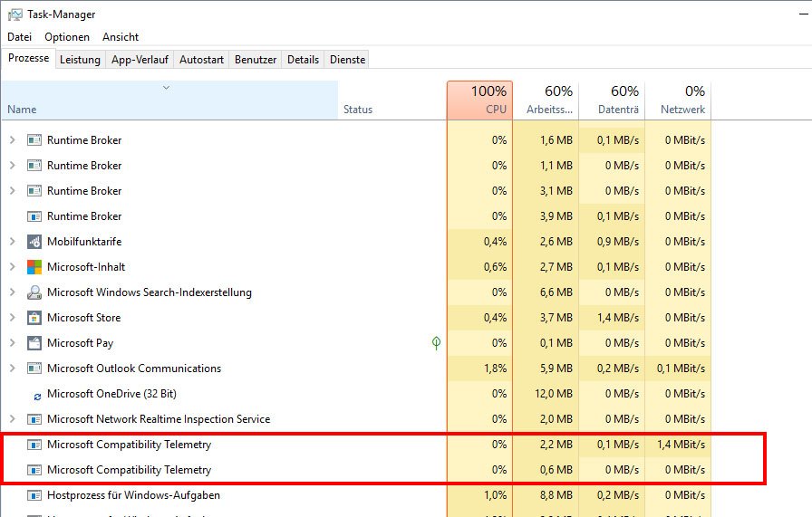Select the Microsoft Store process name
Image resolution: width=812 pixels, height=517 pixels.
[84, 318]
